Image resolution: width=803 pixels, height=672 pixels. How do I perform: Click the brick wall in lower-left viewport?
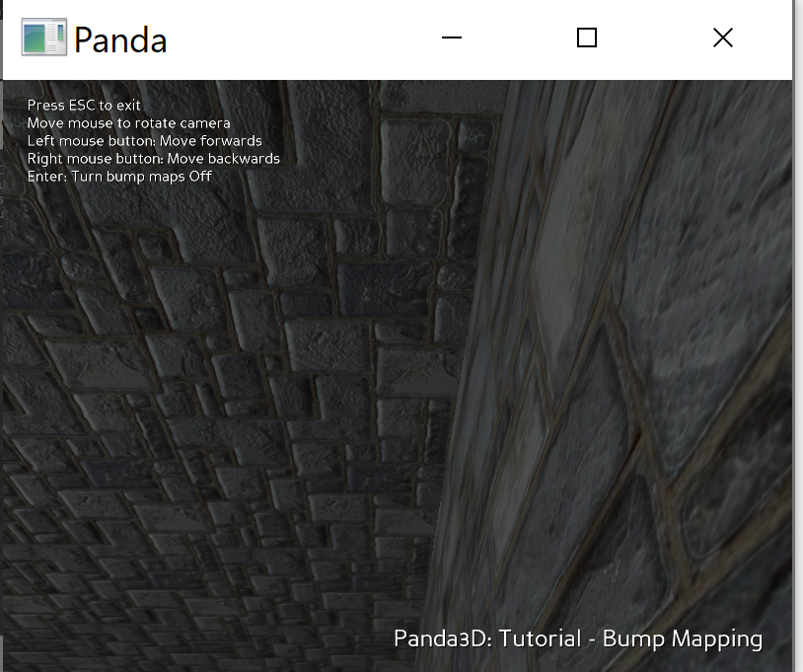click(148, 513)
